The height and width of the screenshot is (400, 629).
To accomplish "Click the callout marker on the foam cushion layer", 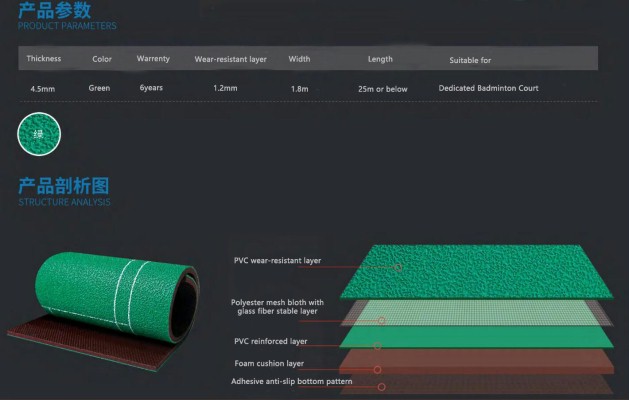I will click(378, 369).
